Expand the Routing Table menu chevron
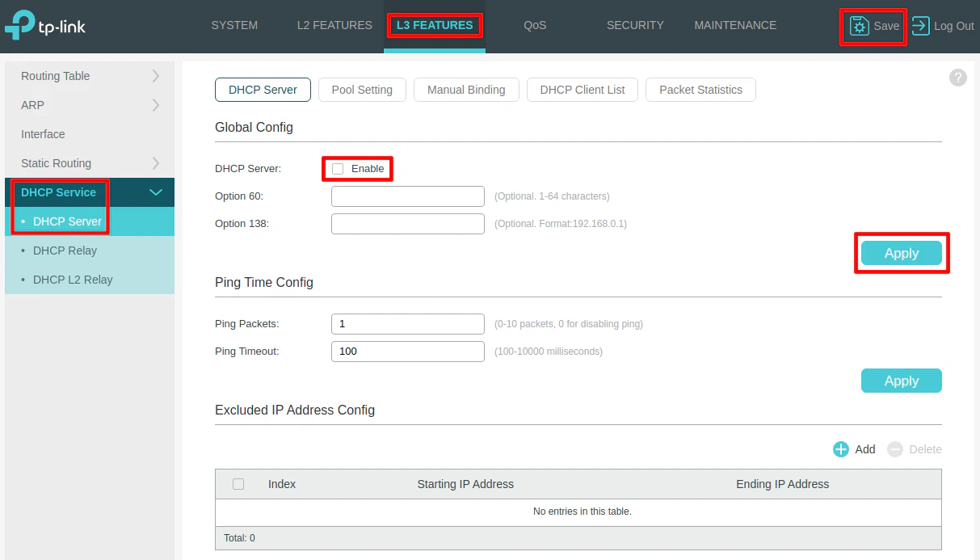 point(156,76)
